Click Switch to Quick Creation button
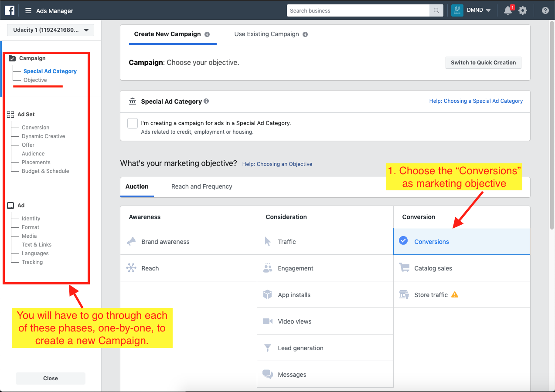This screenshot has width=555, height=392. pyautogui.click(x=483, y=63)
